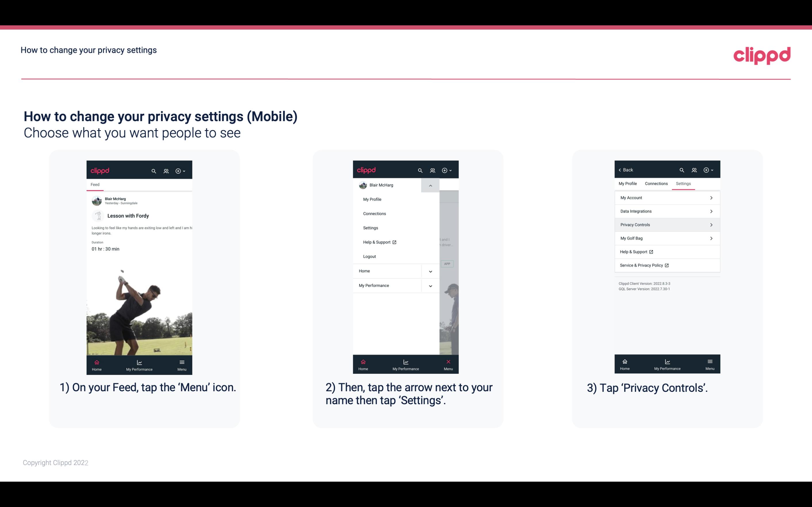Select the Connections tab in profile
Image resolution: width=812 pixels, height=507 pixels.
(656, 183)
